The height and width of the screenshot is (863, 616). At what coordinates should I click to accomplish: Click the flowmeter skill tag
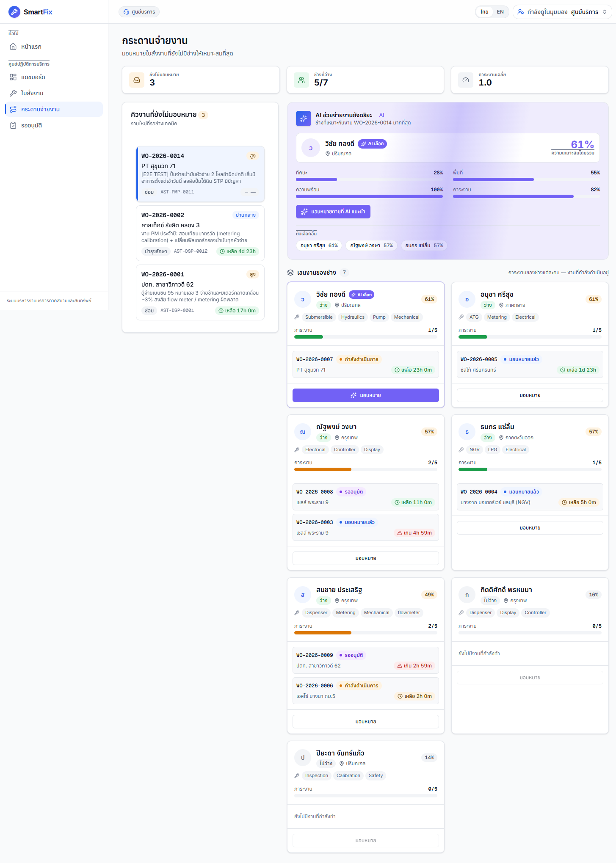click(x=409, y=612)
